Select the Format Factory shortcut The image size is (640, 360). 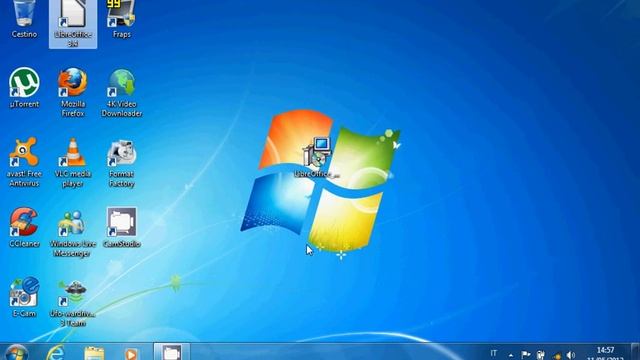click(122, 162)
